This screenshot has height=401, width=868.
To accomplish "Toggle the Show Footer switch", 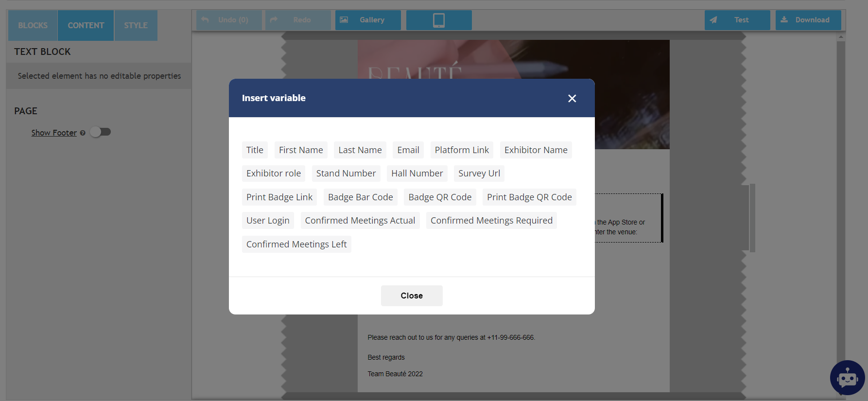I will 101,132.
